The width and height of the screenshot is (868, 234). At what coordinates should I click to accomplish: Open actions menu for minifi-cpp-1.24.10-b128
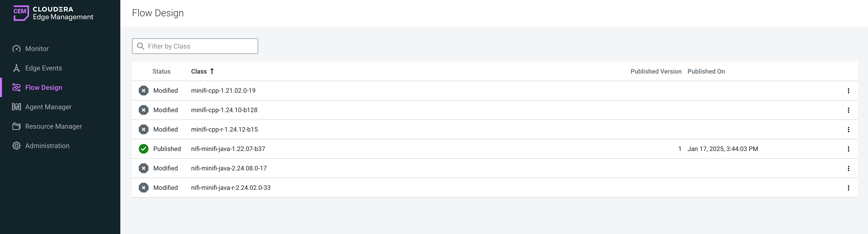tap(848, 110)
